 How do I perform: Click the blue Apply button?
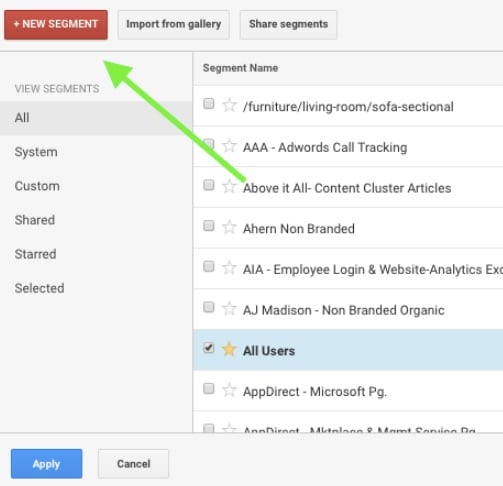tap(46, 464)
